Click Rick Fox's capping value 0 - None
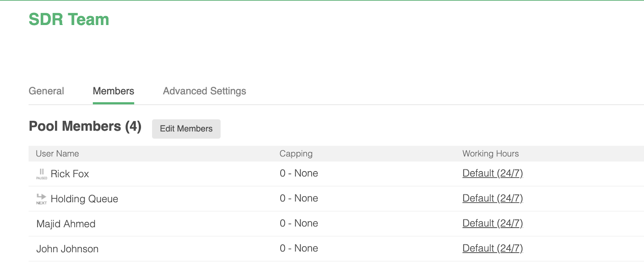Viewport: 644px width, 263px height. [x=299, y=173]
